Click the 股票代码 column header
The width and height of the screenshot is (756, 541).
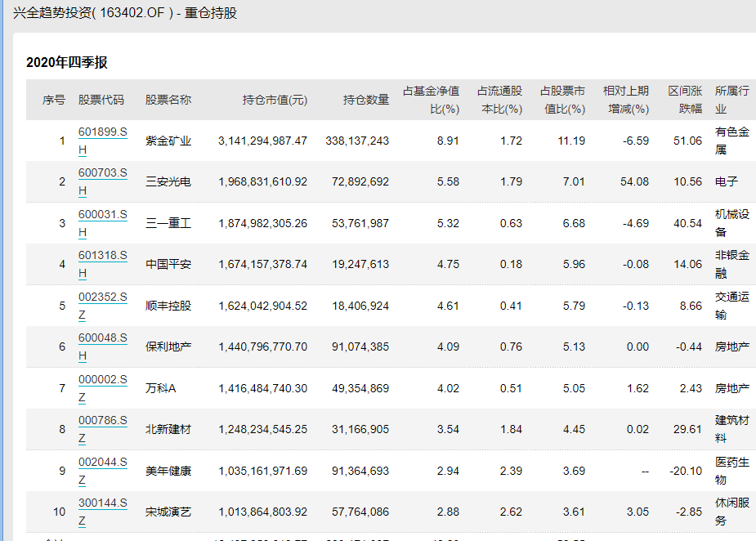[x=101, y=100]
